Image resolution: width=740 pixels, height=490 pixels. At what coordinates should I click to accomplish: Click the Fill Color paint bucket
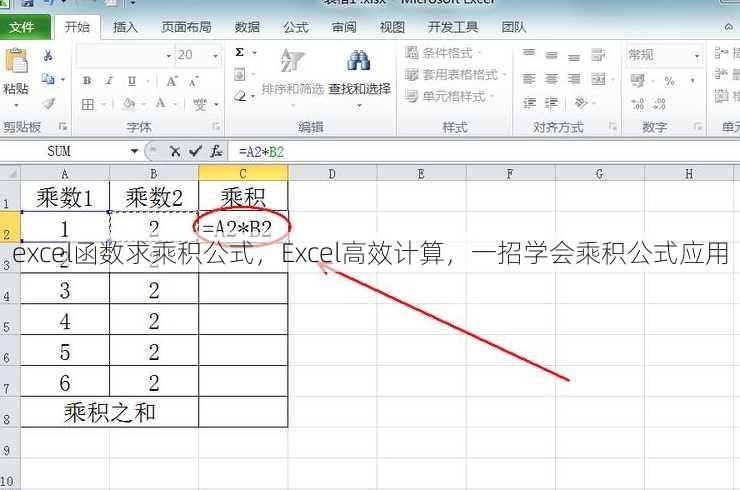click(128, 104)
